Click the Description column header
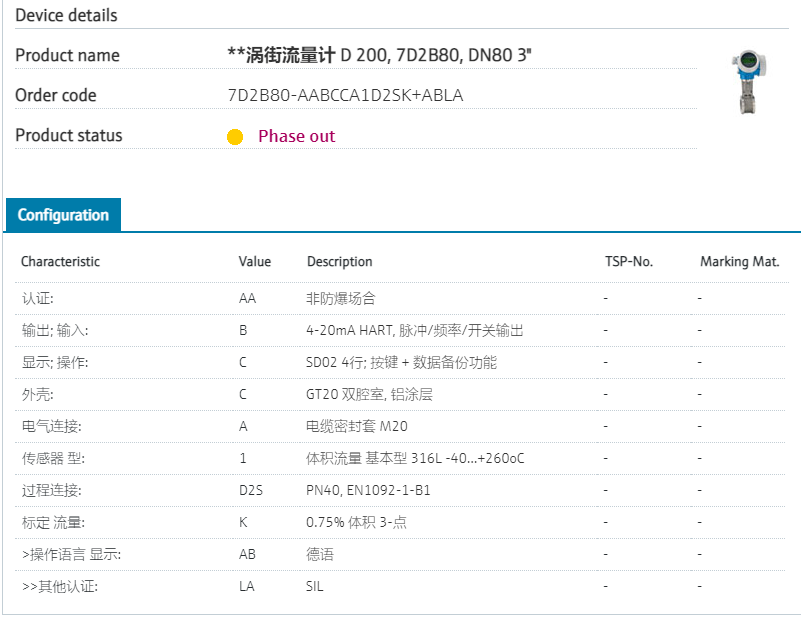The width and height of the screenshot is (801, 621). click(x=339, y=262)
